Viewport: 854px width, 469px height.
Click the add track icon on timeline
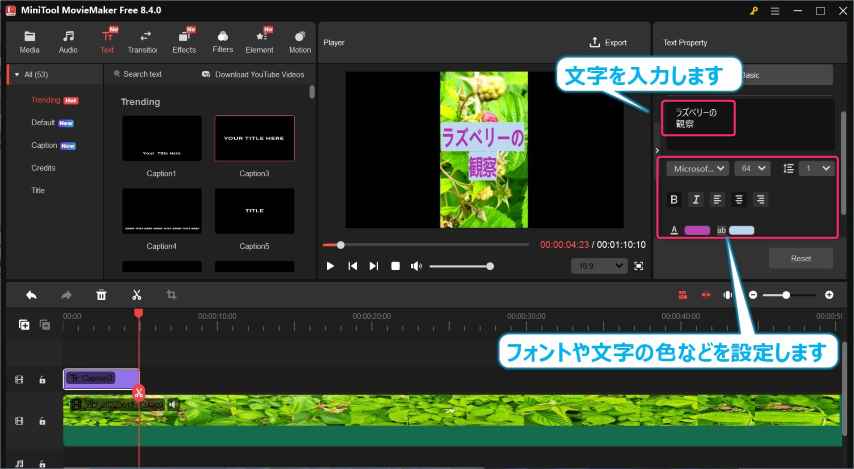click(x=24, y=324)
